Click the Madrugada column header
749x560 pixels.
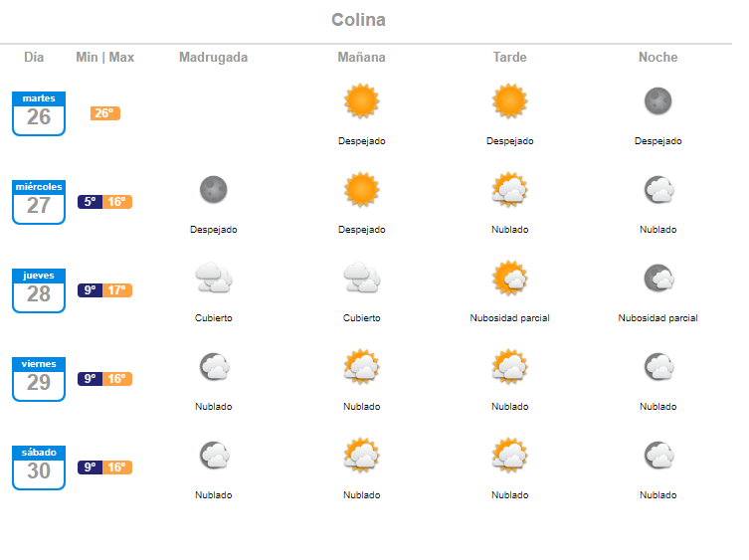coord(213,58)
